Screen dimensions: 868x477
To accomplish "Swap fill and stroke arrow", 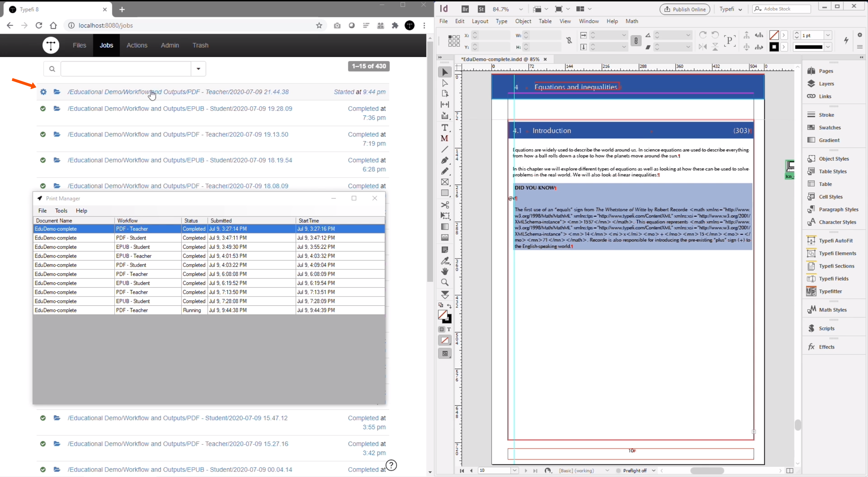I will point(449,306).
